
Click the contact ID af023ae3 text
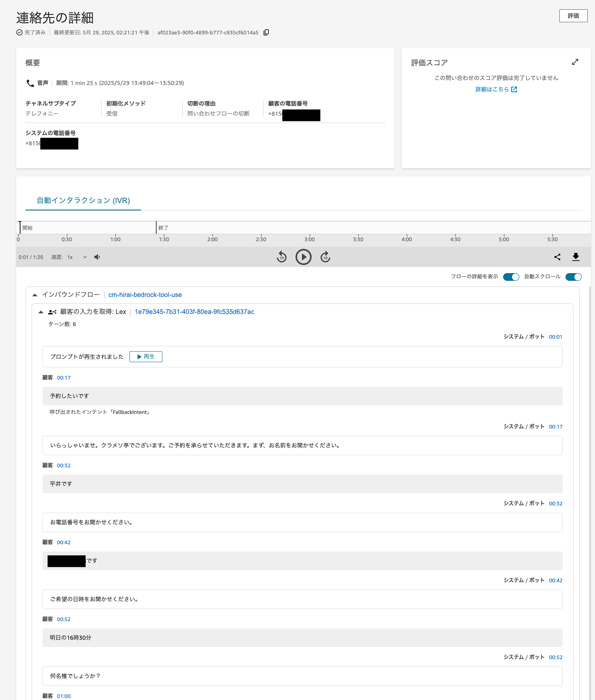tap(208, 32)
